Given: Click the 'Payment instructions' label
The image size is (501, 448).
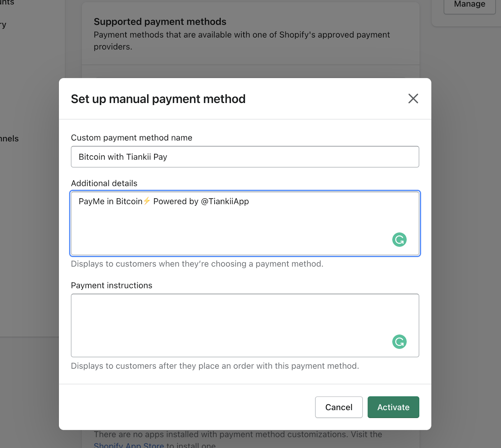Looking at the screenshot, I should tap(111, 286).
